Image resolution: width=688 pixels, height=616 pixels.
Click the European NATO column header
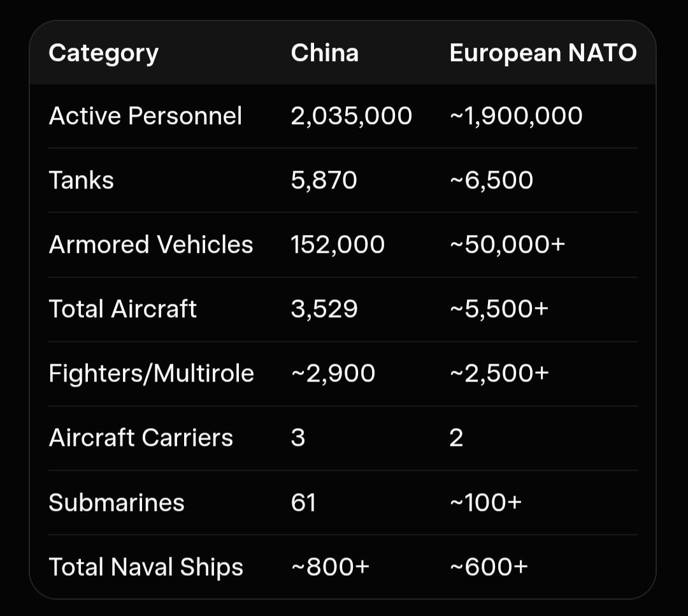click(543, 53)
